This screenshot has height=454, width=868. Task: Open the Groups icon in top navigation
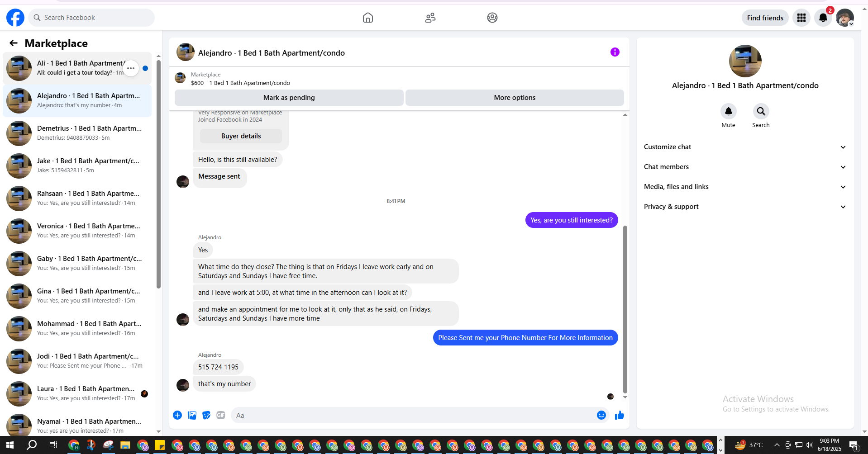[x=492, y=18]
